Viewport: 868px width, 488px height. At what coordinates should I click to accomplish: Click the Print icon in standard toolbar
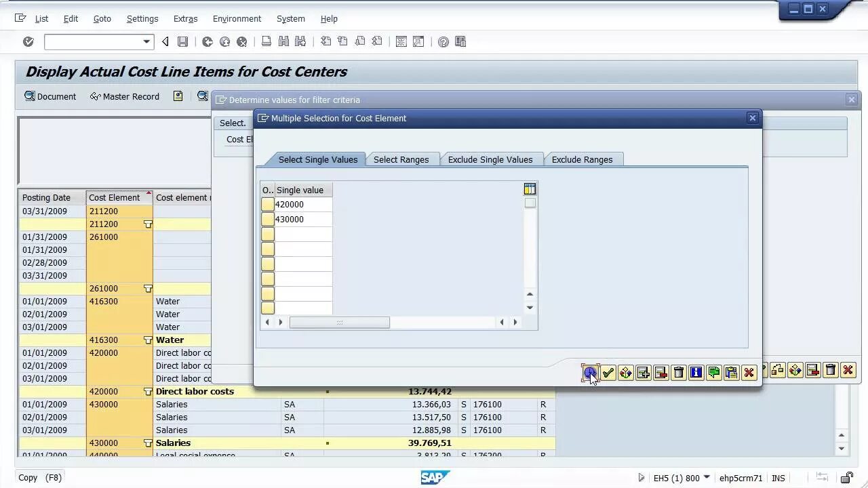265,41
